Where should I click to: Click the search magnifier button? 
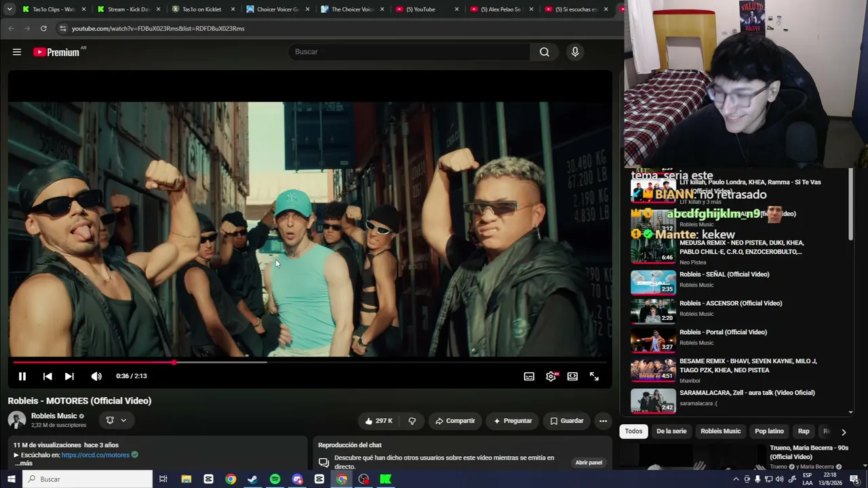click(x=545, y=52)
